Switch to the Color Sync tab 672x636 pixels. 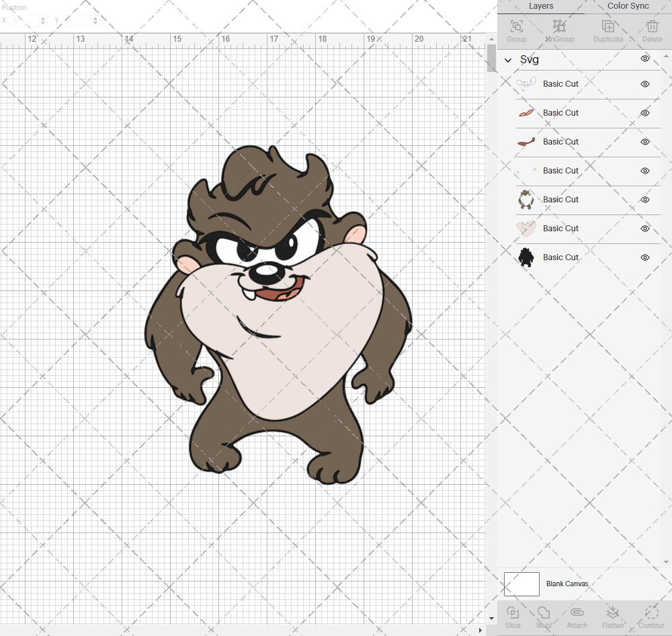click(x=628, y=6)
